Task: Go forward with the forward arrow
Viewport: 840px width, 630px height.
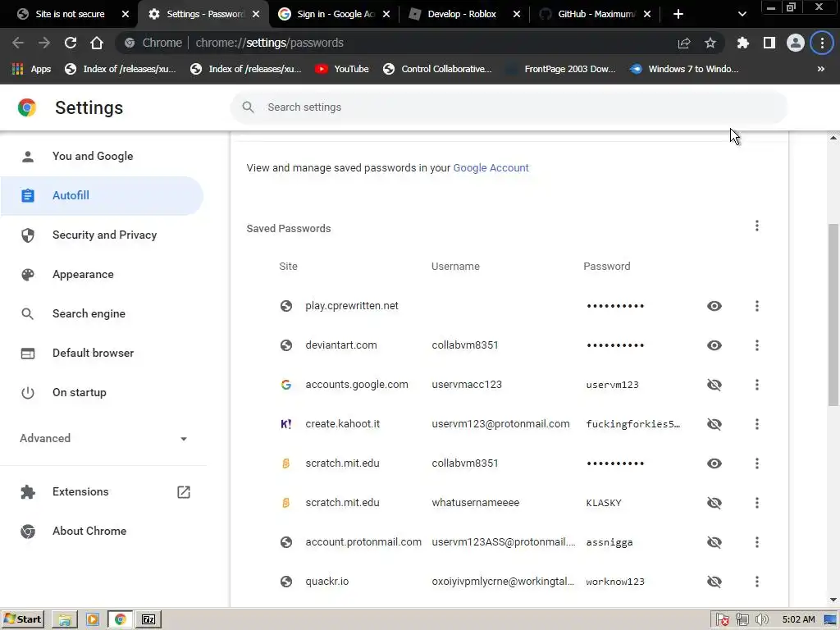Action: (44, 43)
